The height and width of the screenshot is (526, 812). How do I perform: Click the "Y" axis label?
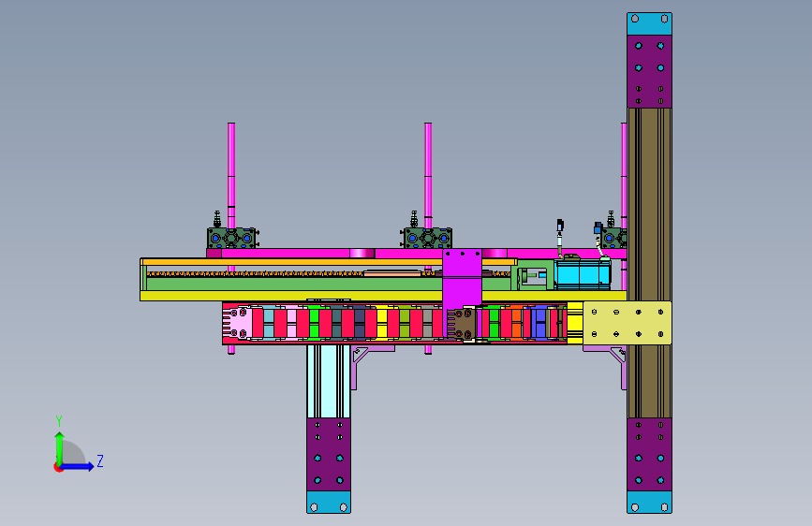coord(59,421)
